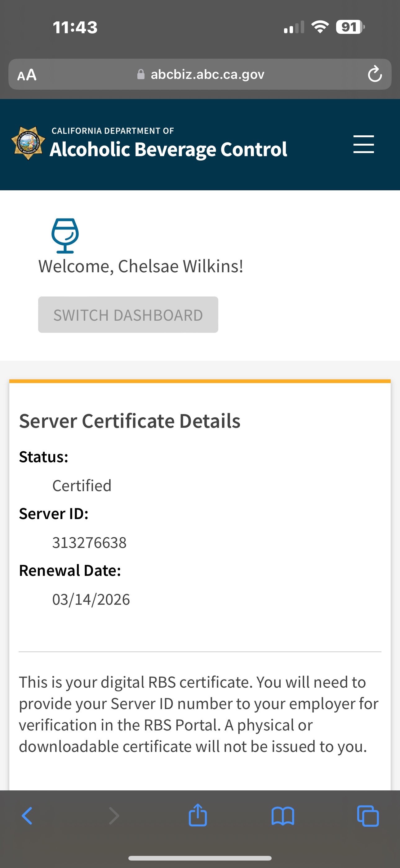Tap the battery indicator showing 91
Screen dimensions: 400x868
(350, 27)
